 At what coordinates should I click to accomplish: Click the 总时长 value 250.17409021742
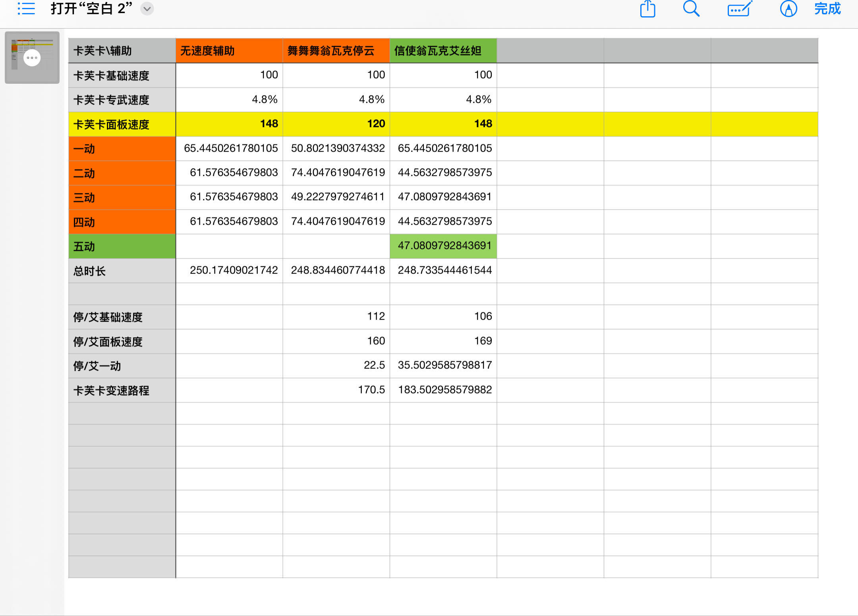coord(229,270)
